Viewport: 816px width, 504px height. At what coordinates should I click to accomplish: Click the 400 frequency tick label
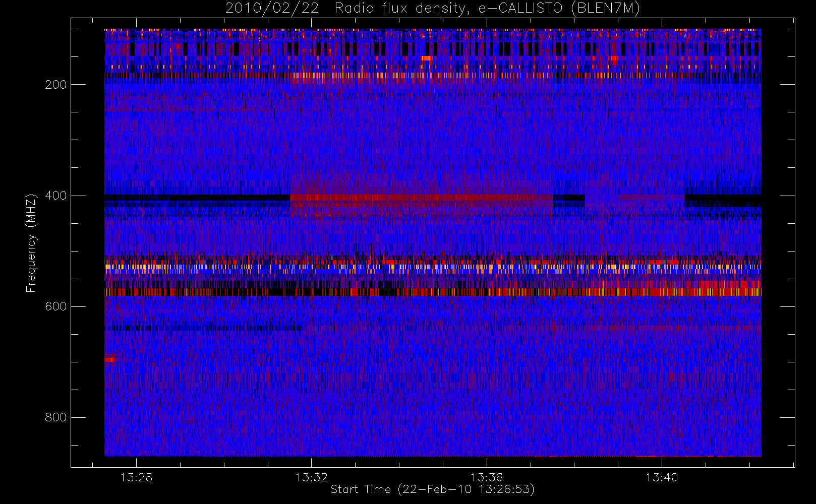(56, 196)
